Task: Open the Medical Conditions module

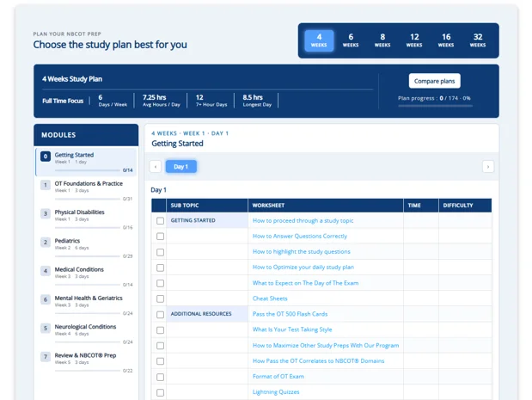Action: [86, 276]
